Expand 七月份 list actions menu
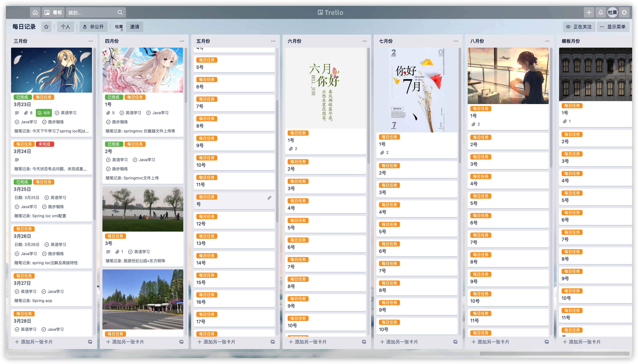The image size is (638, 364). coord(456,41)
